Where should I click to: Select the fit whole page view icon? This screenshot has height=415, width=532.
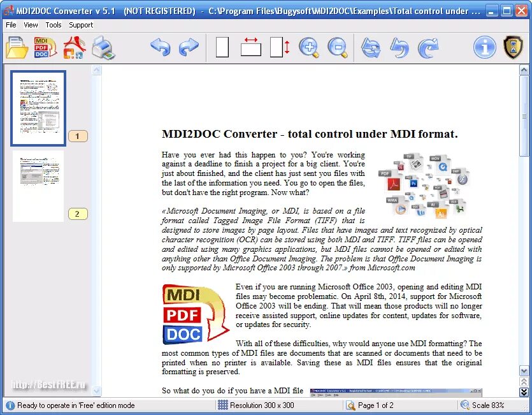coord(222,47)
